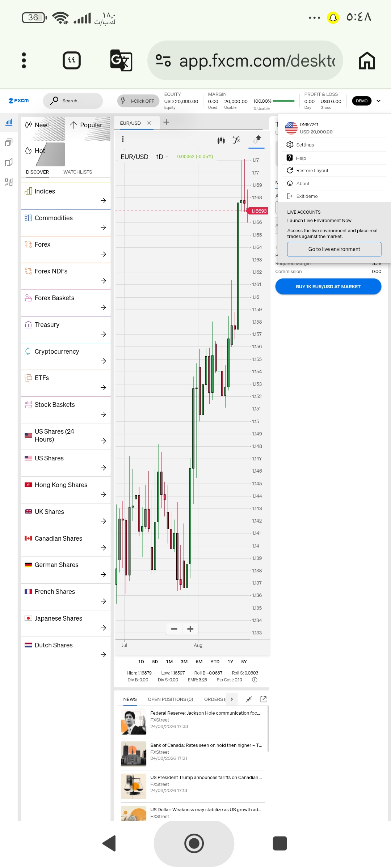Select the 5Y chart range
The width and height of the screenshot is (391, 868).
coord(244,662)
